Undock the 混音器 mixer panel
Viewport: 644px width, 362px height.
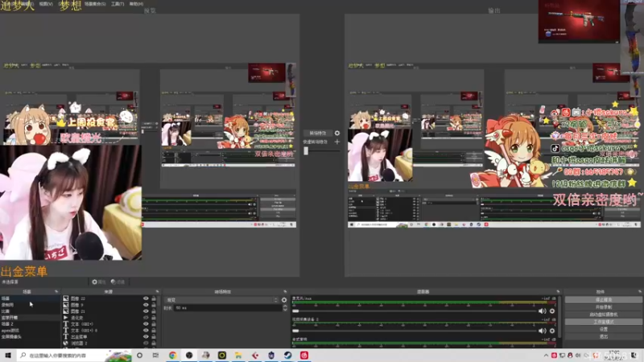[x=558, y=291]
